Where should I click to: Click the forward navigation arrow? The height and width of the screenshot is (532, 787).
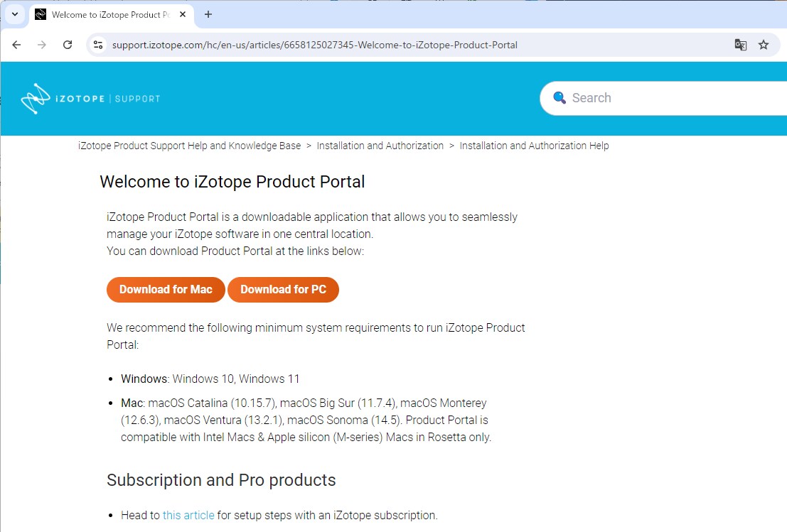tap(42, 45)
